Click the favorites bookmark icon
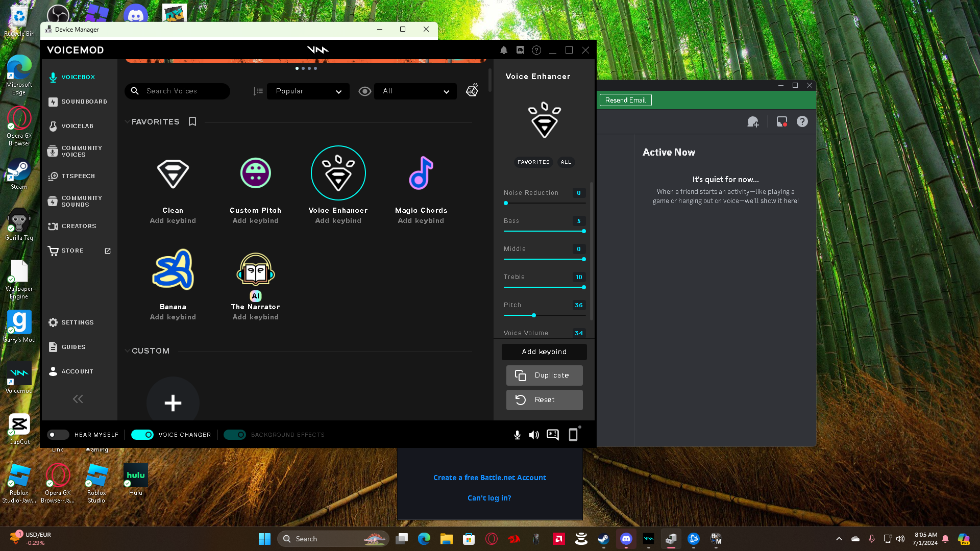 tap(192, 121)
